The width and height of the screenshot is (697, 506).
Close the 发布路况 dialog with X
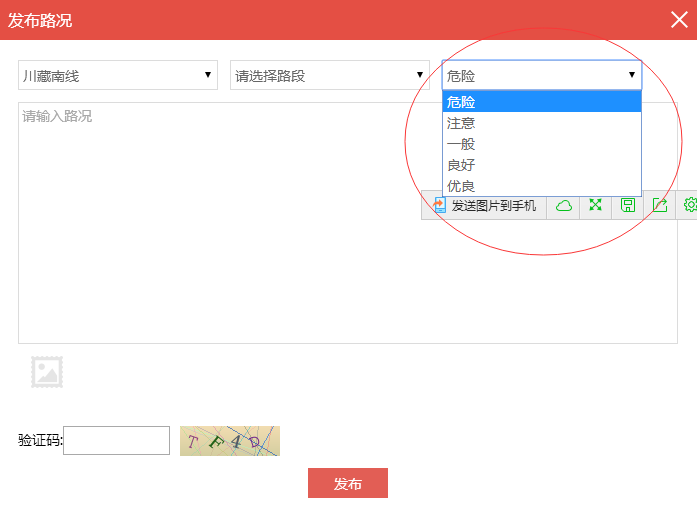679,19
